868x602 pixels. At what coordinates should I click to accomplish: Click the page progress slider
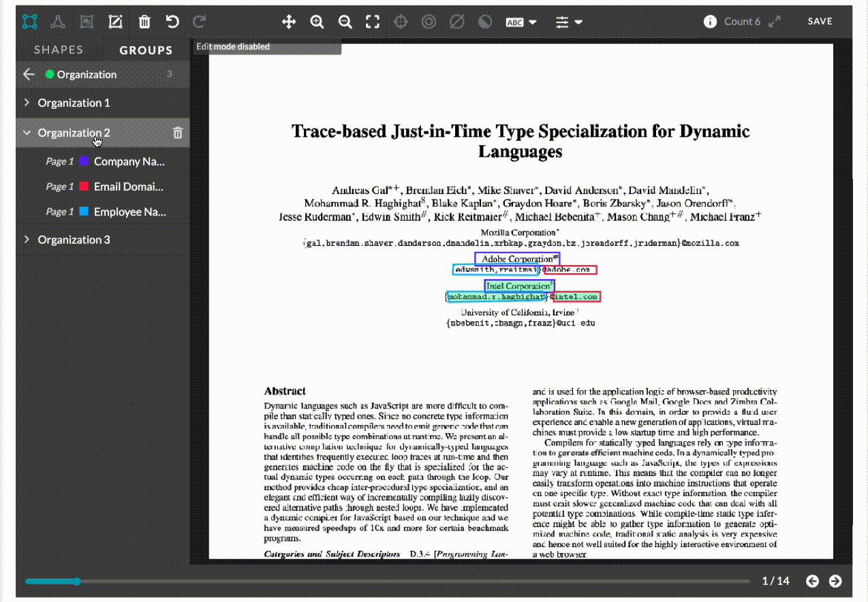(x=387, y=582)
